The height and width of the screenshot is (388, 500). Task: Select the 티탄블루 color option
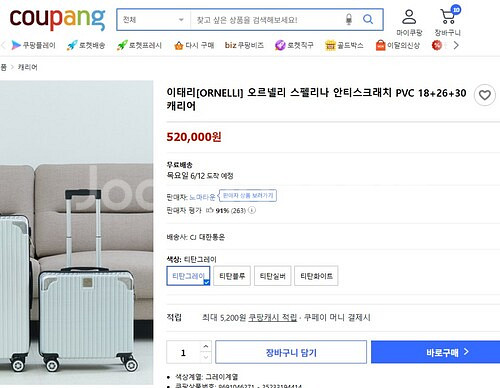click(232, 276)
